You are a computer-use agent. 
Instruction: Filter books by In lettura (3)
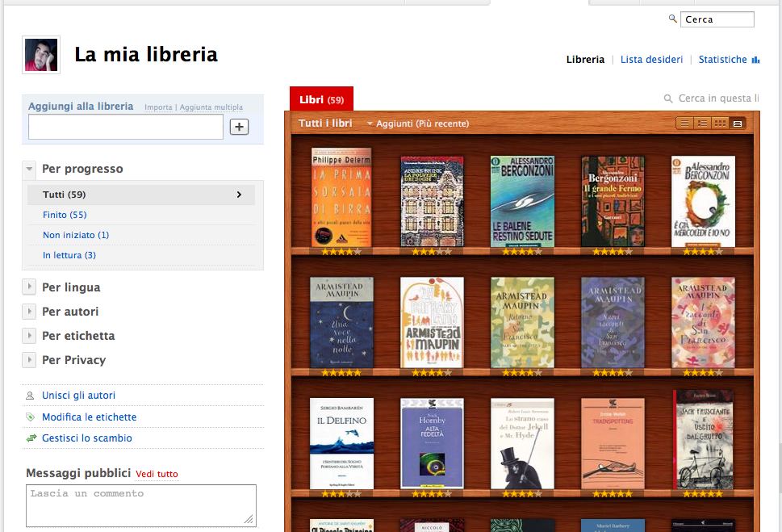[x=69, y=256]
